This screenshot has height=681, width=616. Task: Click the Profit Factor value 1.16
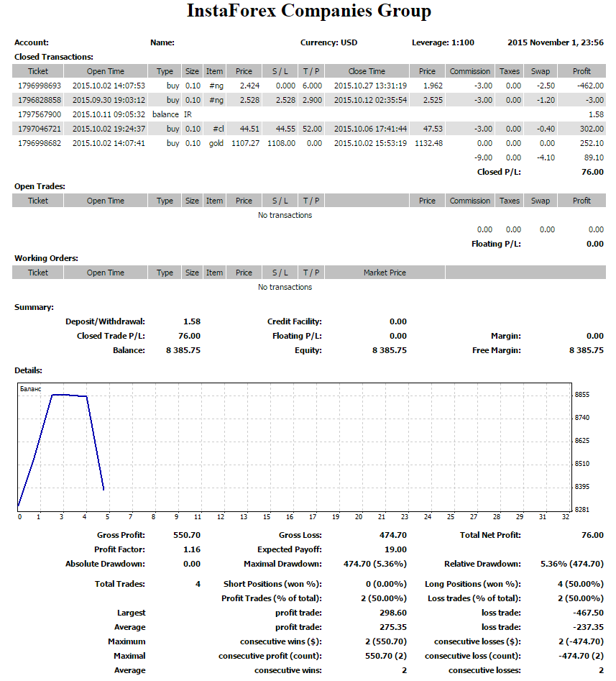click(x=192, y=549)
